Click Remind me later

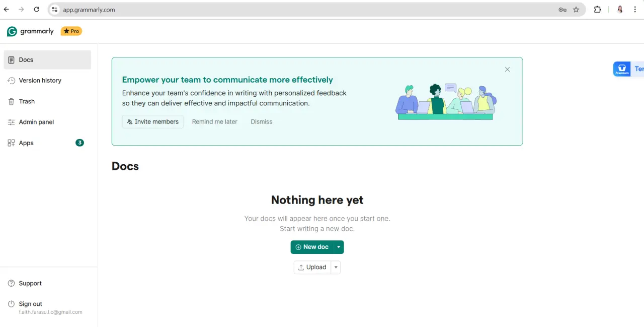(215, 122)
